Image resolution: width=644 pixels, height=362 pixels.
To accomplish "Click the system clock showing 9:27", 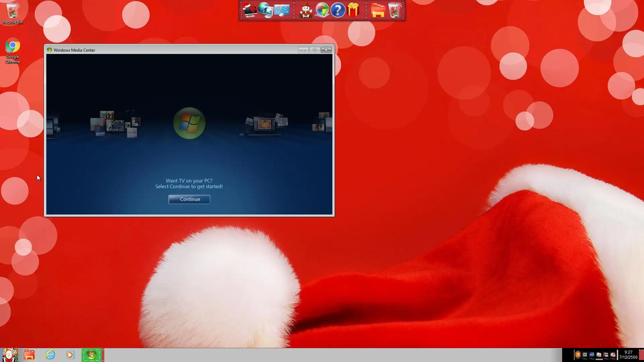I will 628,355.
